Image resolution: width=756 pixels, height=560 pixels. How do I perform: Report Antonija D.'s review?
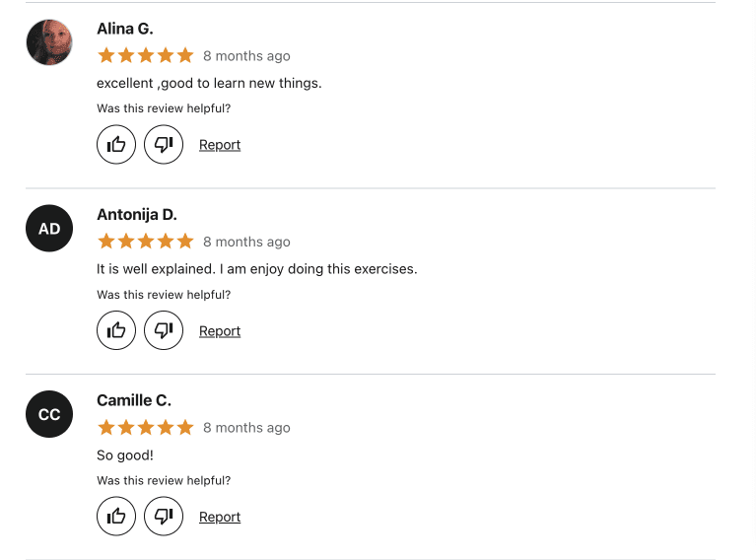pyautogui.click(x=220, y=331)
